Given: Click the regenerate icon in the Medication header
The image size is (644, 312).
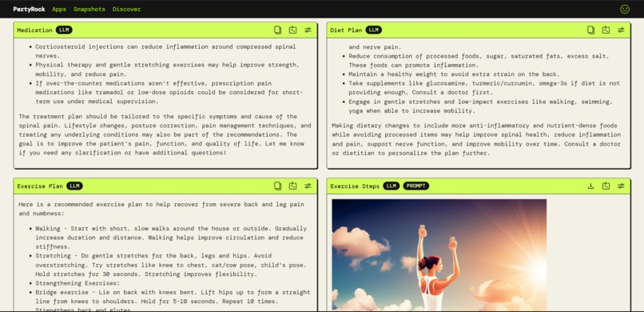Looking at the screenshot, I should [x=292, y=30].
